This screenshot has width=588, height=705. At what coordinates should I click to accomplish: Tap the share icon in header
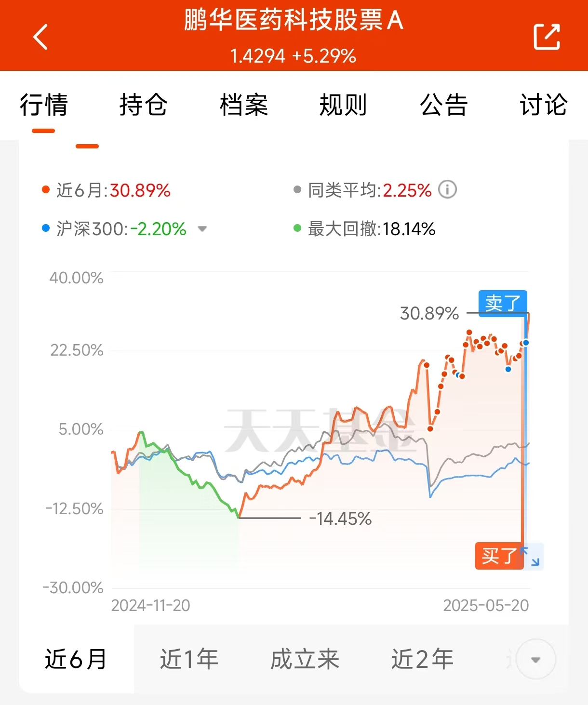coord(547,37)
